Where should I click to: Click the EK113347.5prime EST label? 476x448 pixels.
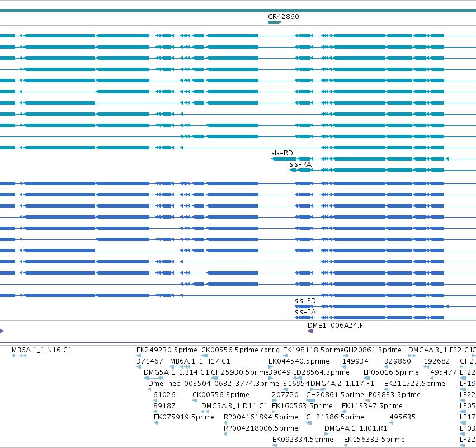(x=372, y=406)
